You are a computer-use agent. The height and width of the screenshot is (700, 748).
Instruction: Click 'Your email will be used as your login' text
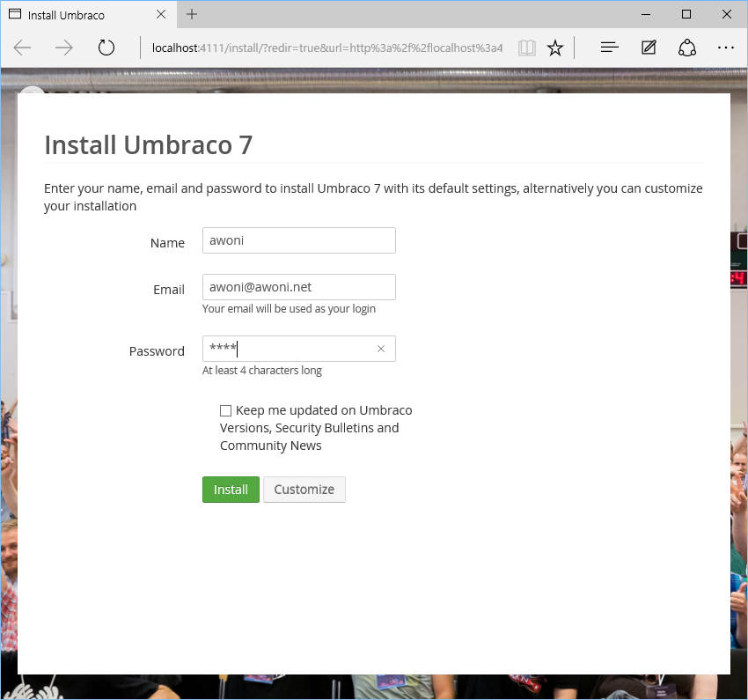[x=289, y=309]
